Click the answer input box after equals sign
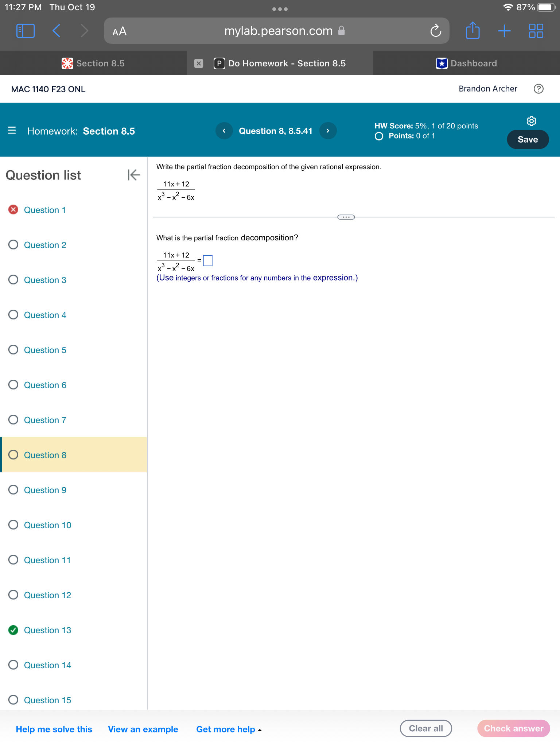560x747 pixels. [x=208, y=260]
